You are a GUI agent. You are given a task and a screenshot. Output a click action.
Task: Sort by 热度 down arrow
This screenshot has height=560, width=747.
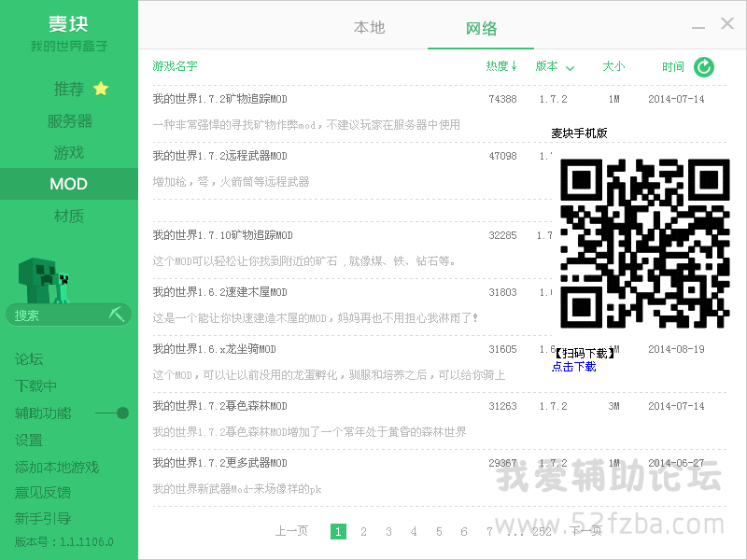coord(514,66)
